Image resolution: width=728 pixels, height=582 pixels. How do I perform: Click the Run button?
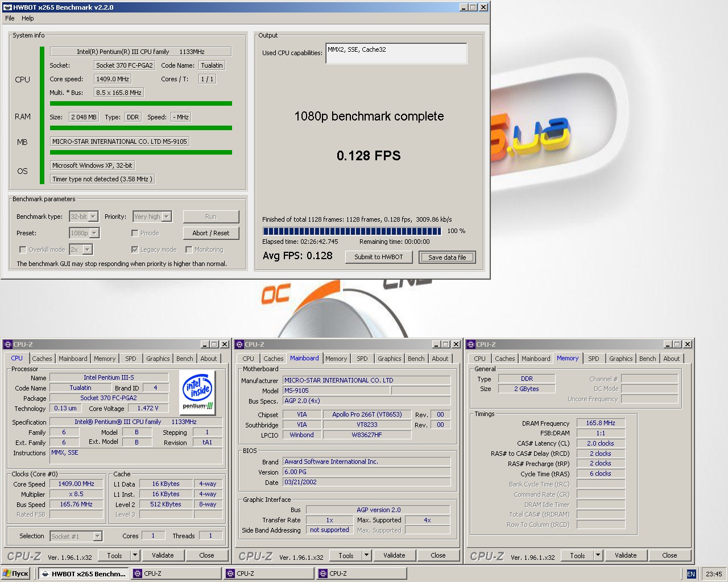click(211, 217)
